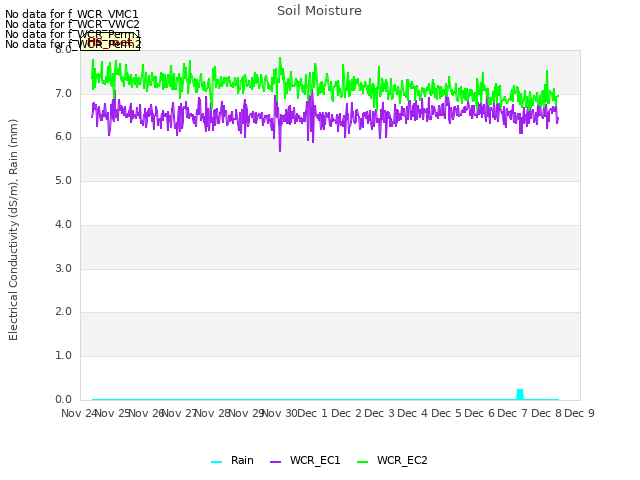
Task: Click the 'No data for f_WCR_VWC2' message
Action: pyautogui.click(x=72, y=24)
